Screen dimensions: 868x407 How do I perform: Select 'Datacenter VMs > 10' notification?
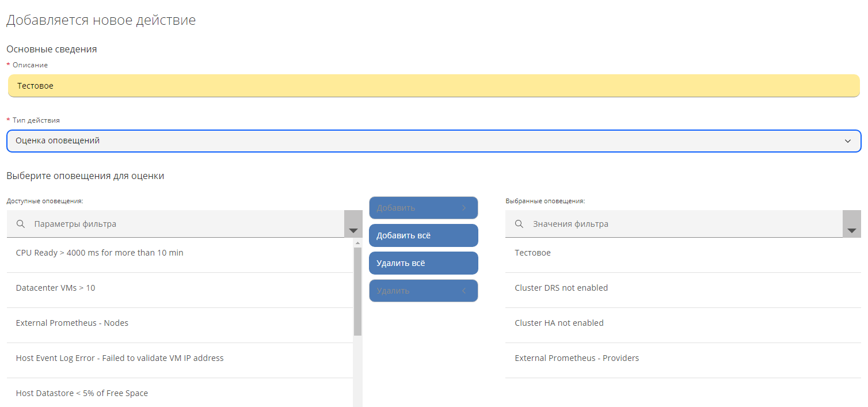tap(56, 288)
